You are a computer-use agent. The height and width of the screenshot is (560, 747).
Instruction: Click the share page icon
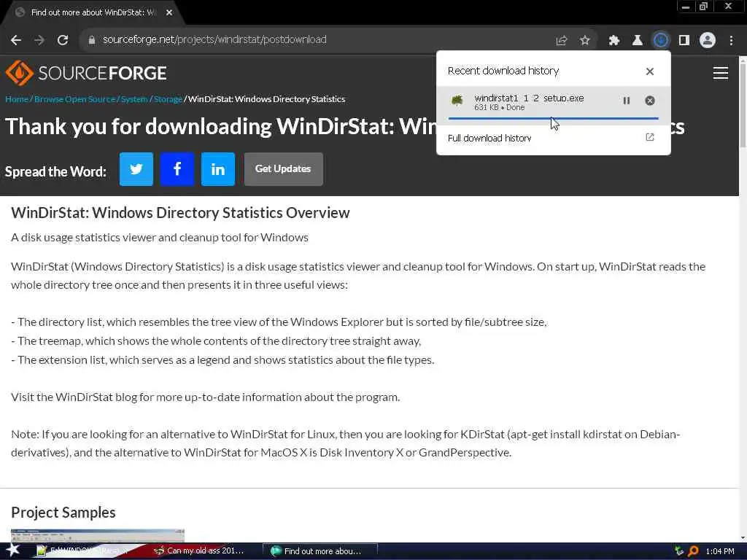point(562,41)
